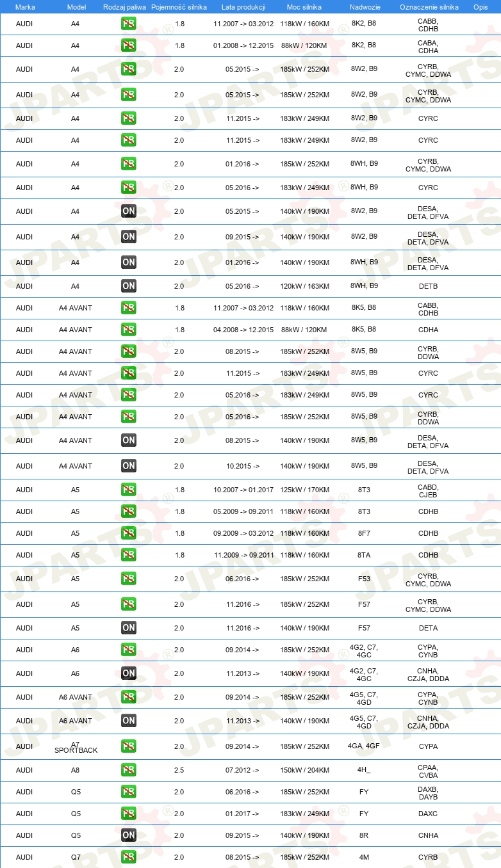Select the 04.2008 -> 12.2015 date cell
Image resolution: width=501 pixels, height=868 pixels.
tap(243, 330)
